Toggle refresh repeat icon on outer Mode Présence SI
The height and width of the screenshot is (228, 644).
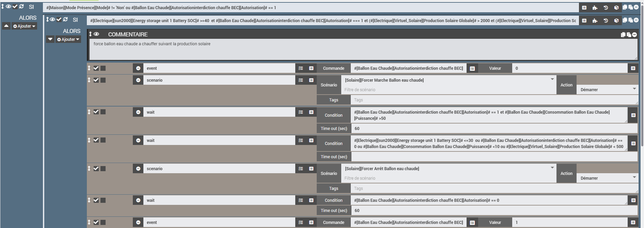pos(21,6)
